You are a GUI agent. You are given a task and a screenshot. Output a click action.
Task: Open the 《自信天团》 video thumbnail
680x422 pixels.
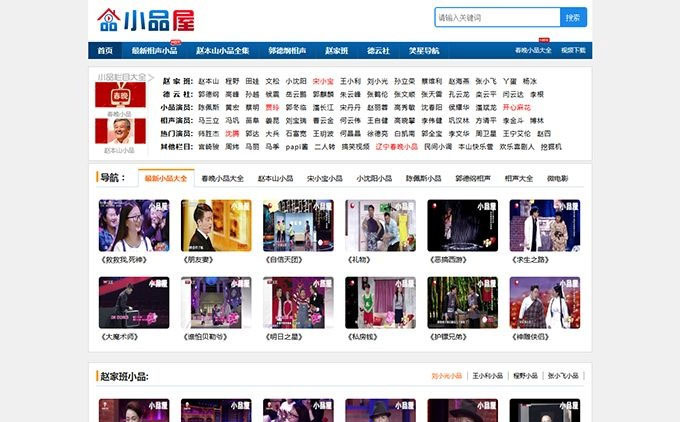(x=298, y=226)
